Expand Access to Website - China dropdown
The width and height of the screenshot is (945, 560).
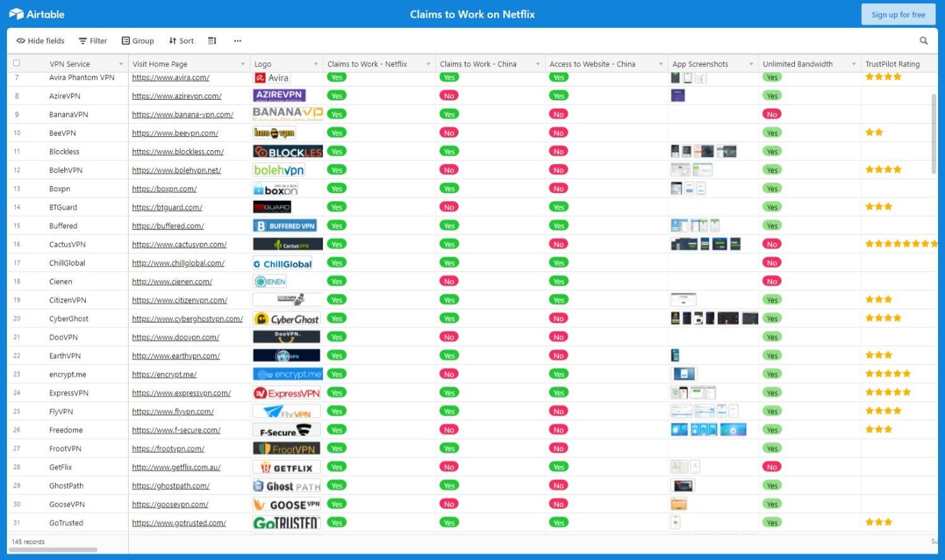point(661,64)
